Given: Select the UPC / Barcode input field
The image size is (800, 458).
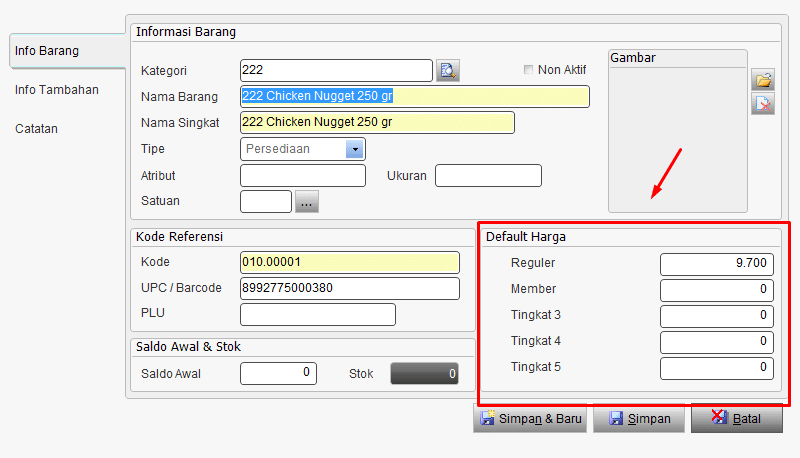Looking at the screenshot, I should point(349,289).
